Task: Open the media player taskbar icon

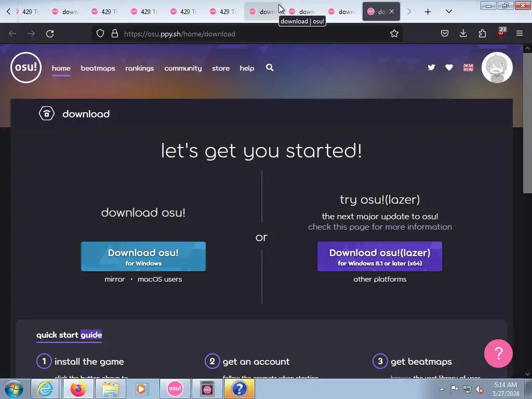Action: [x=142, y=389]
